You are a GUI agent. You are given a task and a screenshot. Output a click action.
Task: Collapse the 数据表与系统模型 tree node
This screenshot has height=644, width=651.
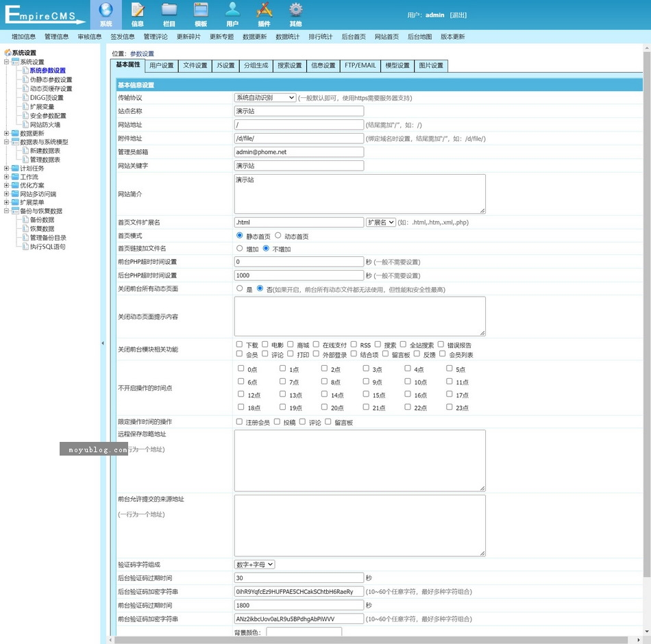click(6, 142)
